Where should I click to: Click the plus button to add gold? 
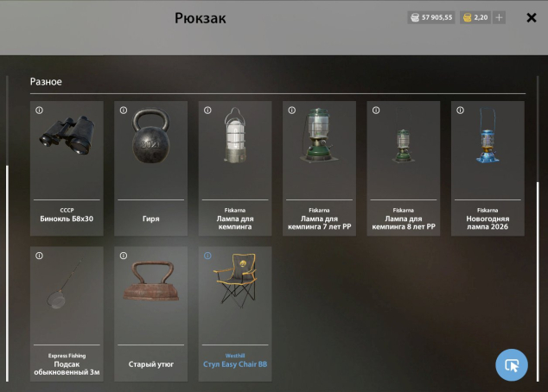click(499, 17)
